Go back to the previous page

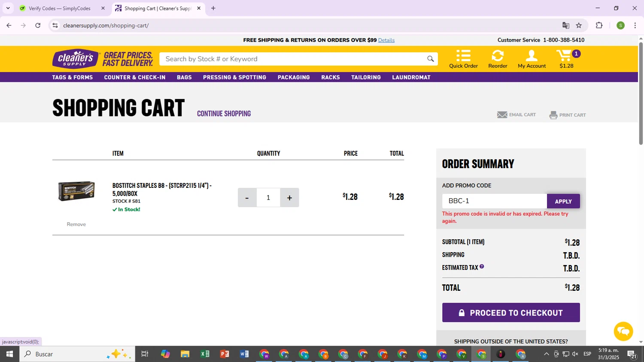pyautogui.click(x=9, y=25)
